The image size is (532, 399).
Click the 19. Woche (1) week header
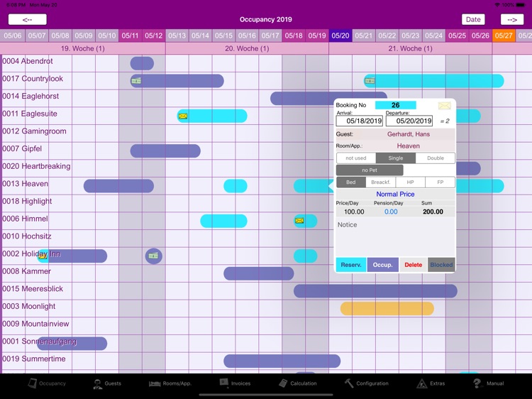point(83,48)
